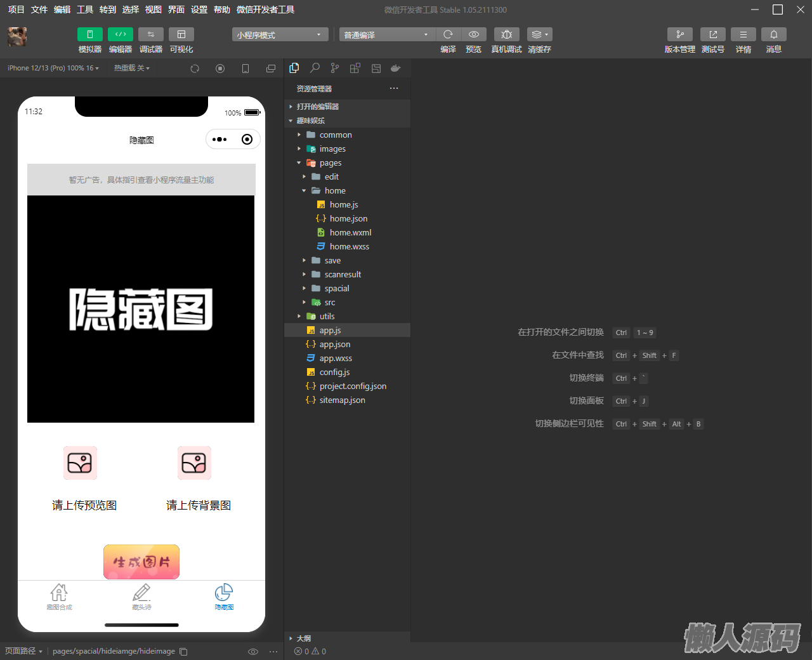Click the 消息 notification bell icon
The width and height of the screenshot is (812, 660).
pyautogui.click(x=773, y=34)
